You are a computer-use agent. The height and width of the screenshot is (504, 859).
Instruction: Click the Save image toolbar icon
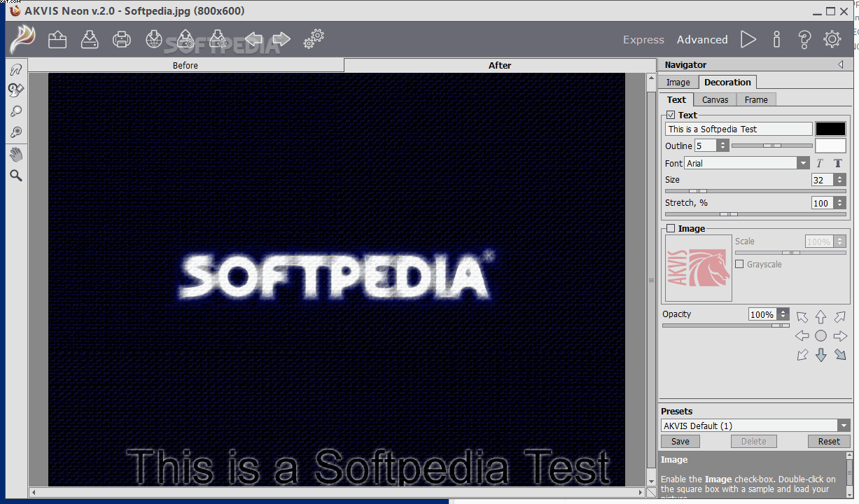coord(90,39)
